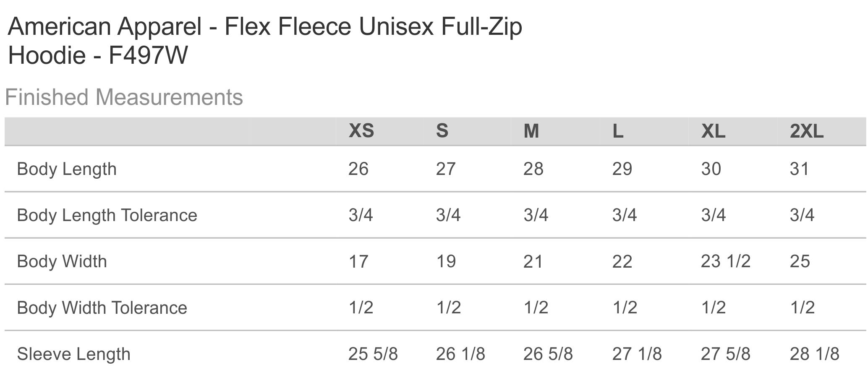The width and height of the screenshot is (868, 383).
Task: Click the Body Width Tolerance label
Action: (x=102, y=307)
